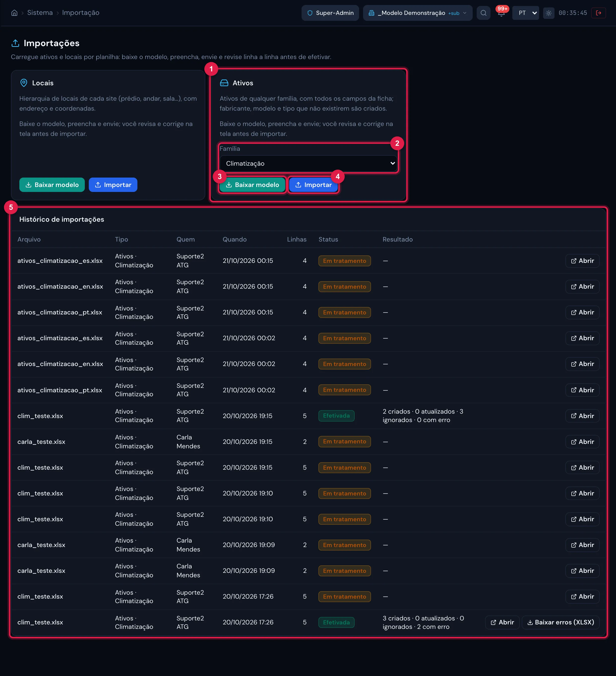Open ativos_climatizacao_en.xlsx from 21/10/2026 00:15
This screenshot has height=676, width=616.
tap(582, 287)
